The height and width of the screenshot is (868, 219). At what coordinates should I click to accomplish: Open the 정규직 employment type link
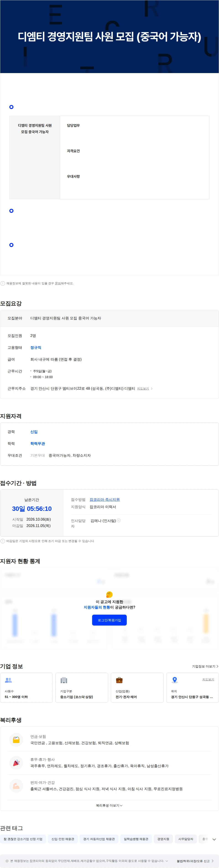pos(36,347)
